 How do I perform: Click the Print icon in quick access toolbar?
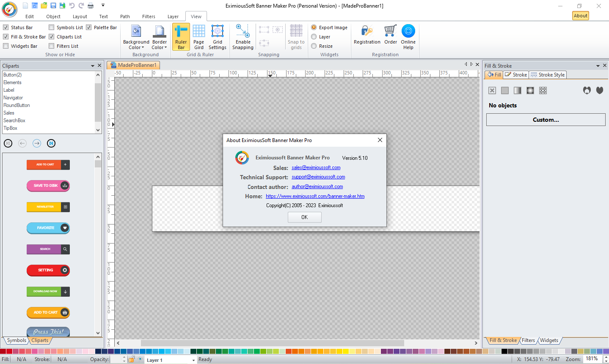click(x=91, y=5)
